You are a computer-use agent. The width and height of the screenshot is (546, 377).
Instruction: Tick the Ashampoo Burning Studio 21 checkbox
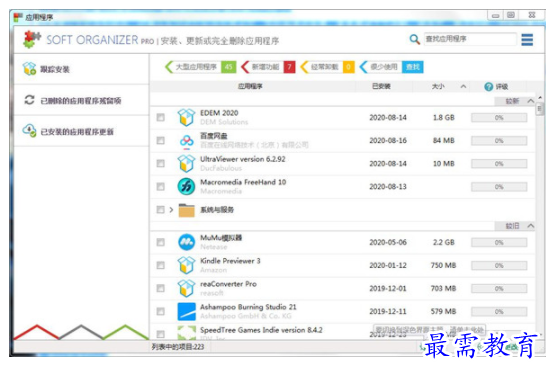point(161,311)
